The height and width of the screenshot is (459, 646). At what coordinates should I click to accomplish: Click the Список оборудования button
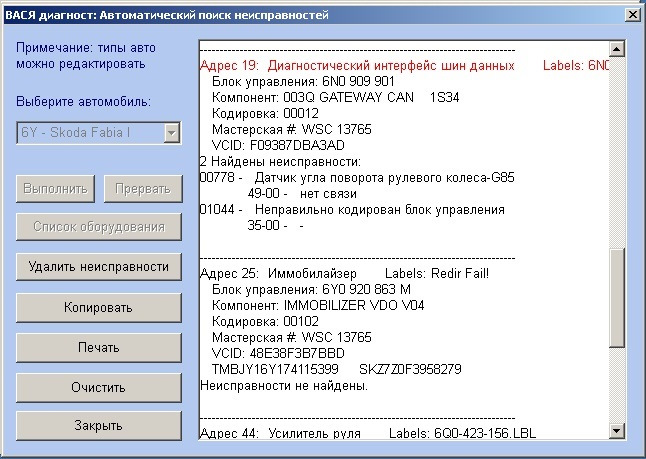coord(98,227)
